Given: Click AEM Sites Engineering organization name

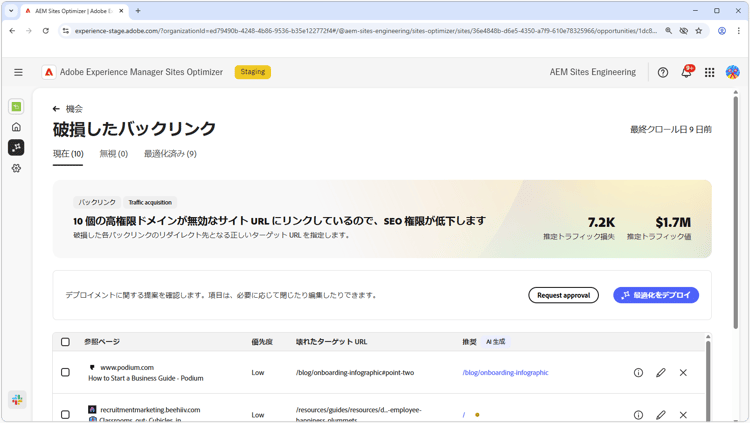Looking at the screenshot, I should (x=593, y=72).
